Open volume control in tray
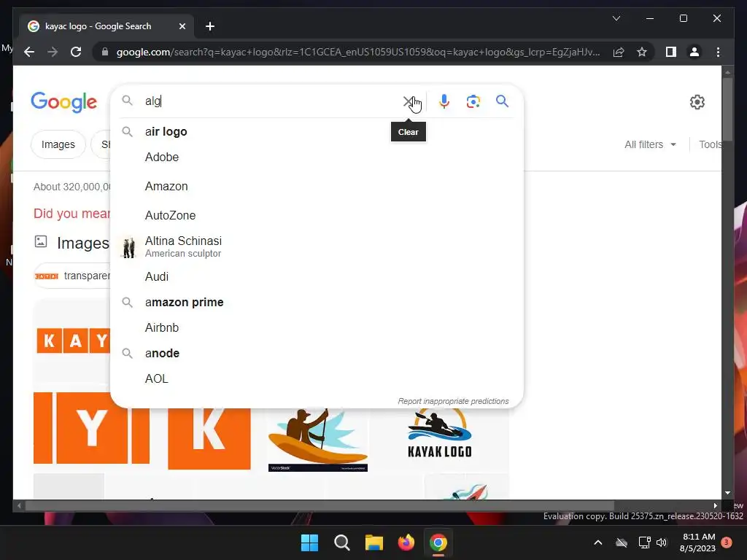747x560 pixels. coord(662,542)
